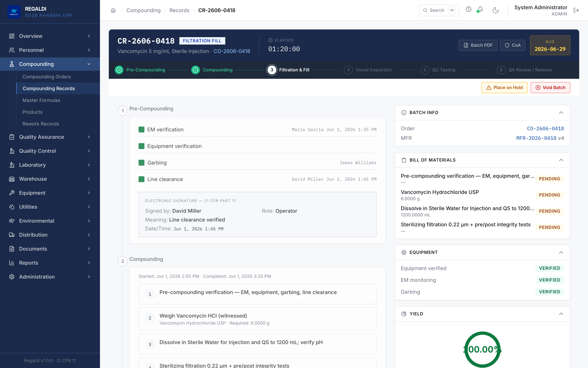Click the Compounding flask icon
Screen dimensions: 588x368
click(x=12, y=64)
